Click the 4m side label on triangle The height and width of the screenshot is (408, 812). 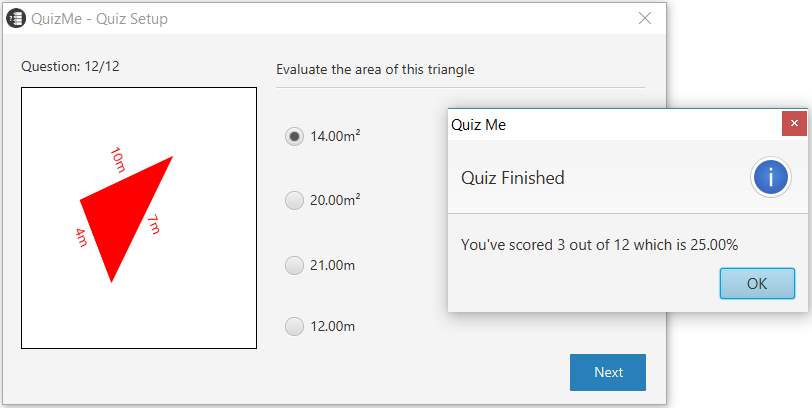point(81,238)
